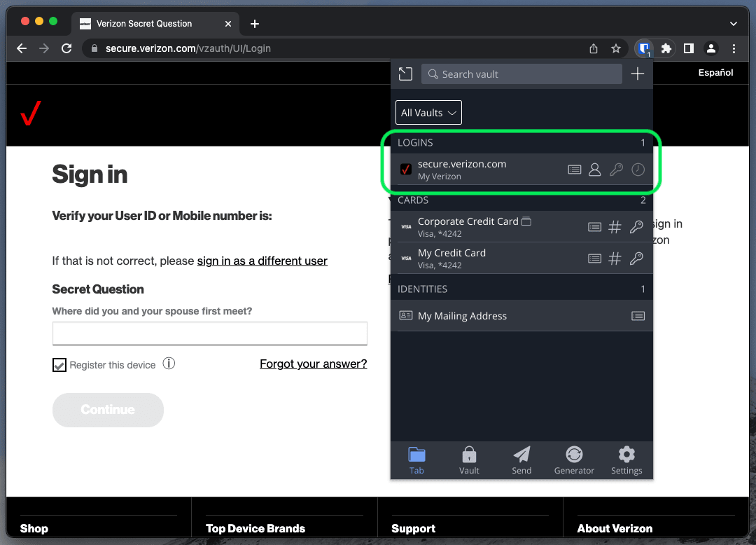Open the Top Device Brands footer section
The width and height of the screenshot is (756, 545).
255,529
